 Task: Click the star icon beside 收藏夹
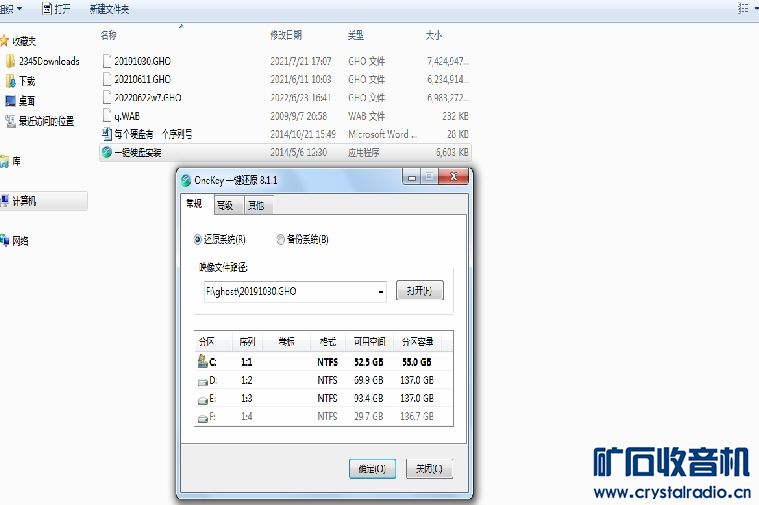pos(4,41)
